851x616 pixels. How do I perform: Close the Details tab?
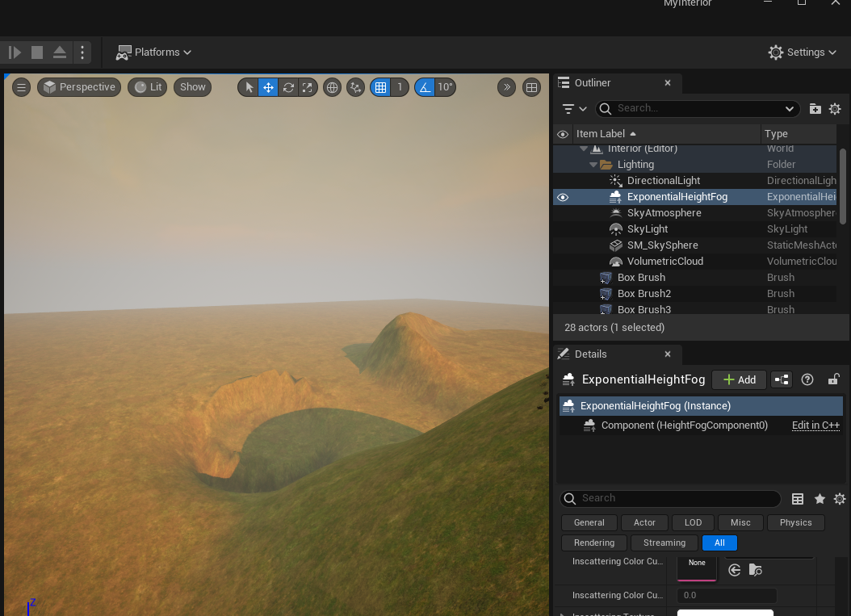point(668,354)
